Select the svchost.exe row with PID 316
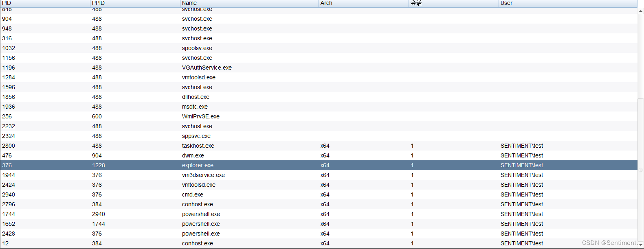The image size is (644, 249). pos(319,38)
